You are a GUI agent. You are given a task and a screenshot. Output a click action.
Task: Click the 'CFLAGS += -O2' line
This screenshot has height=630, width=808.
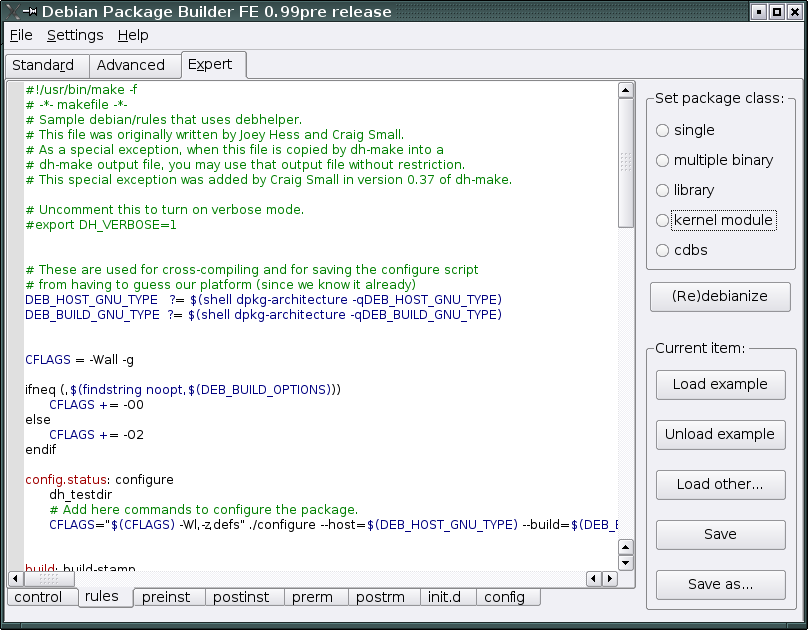[x=96, y=435]
